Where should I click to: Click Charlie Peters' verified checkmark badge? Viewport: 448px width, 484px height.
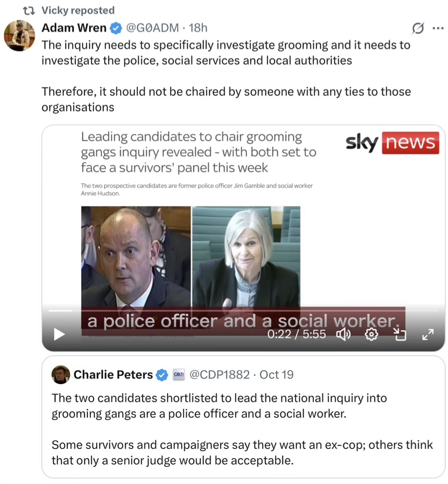pyautogui.click(x=162, y=375)
